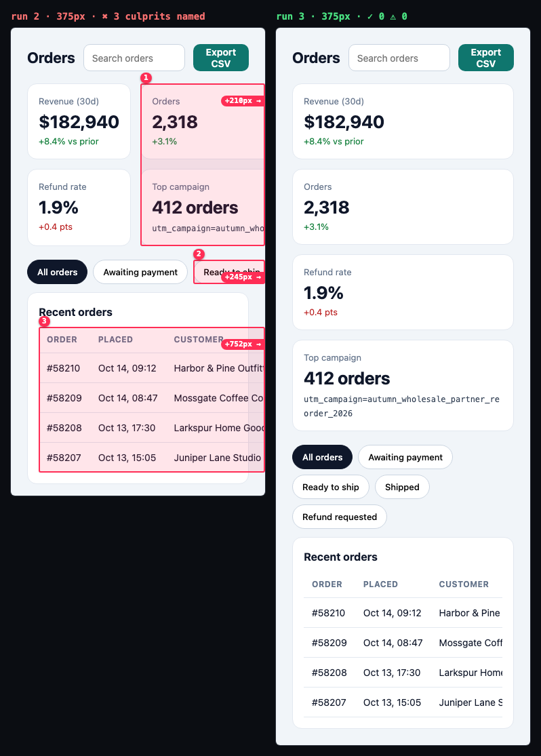Click '+0.4 pts' in run 3 panel
The height and width of the screenshot is (756, 541).
(321, 312)
